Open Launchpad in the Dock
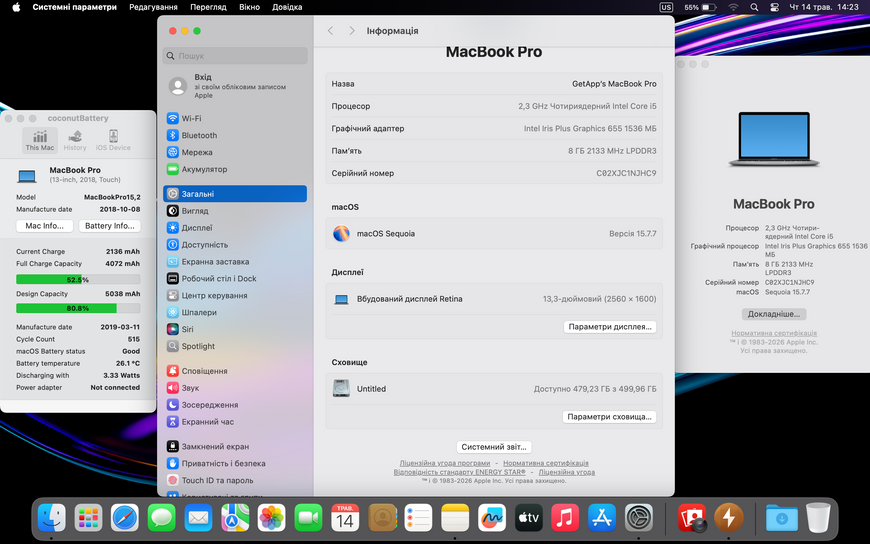Screen dimensions: 870x544 point(88,518)
